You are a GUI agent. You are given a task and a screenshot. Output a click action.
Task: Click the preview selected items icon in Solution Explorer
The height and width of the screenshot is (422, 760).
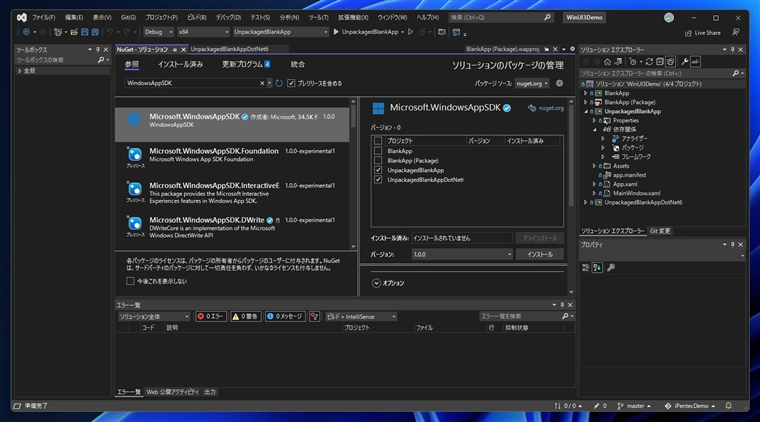[696, 62]
